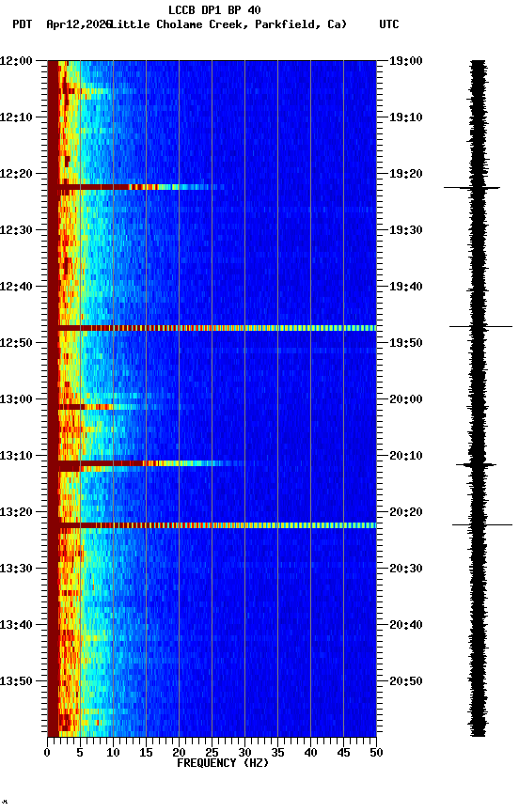
Task: Click the 13:20 PDT time label
Action: point(16,512)
